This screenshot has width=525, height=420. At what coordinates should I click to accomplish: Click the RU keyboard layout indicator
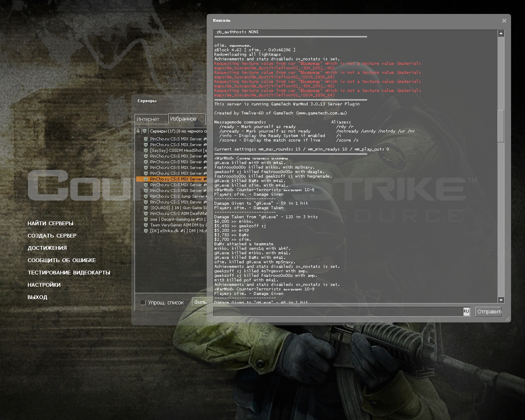[466, 311]
